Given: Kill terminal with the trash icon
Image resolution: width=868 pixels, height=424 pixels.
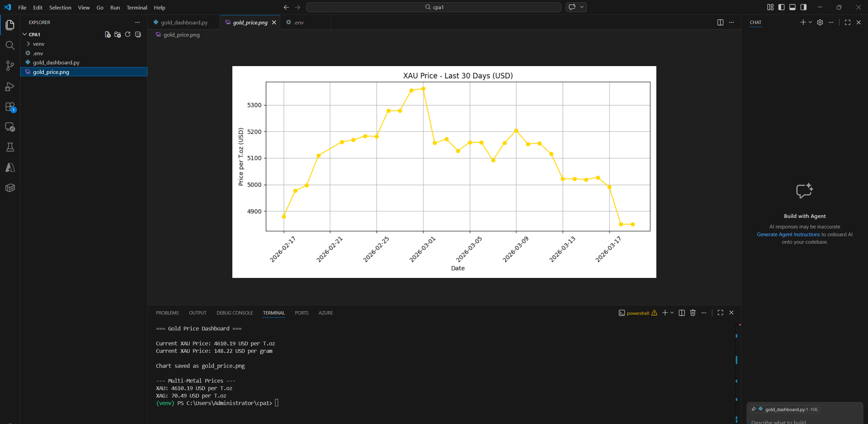Looking at the screenshot, I should (693, 313).
